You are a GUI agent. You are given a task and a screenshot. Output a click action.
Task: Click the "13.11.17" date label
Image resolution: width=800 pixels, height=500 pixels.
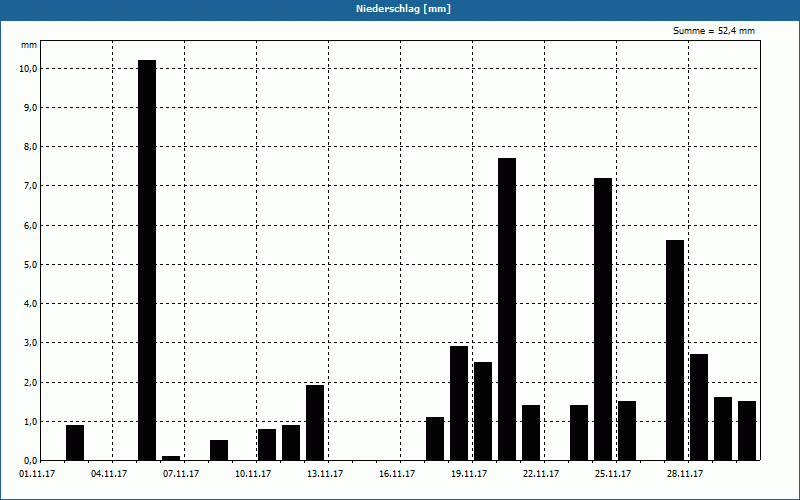click(325, 474)
